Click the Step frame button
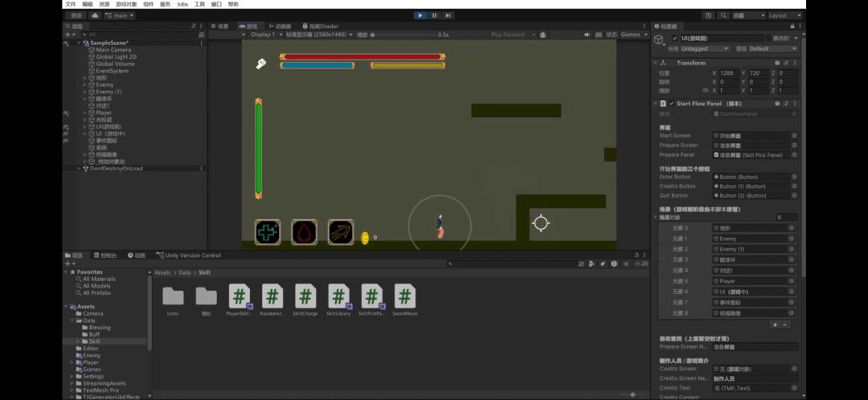The height and width of the screenshot is (400, 868). (448, 15)
